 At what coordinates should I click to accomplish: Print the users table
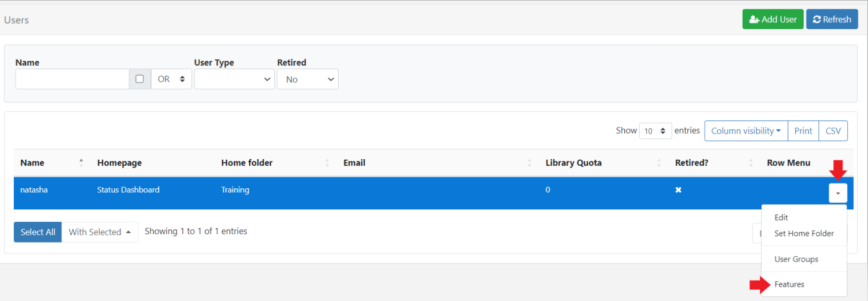point(803,131)
